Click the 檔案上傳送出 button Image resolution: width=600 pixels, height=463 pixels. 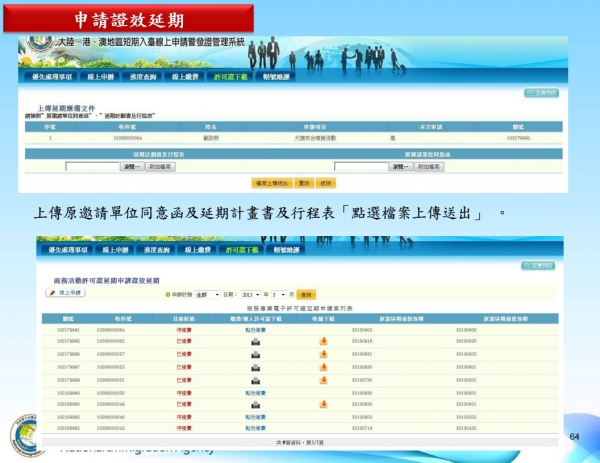click(x=270, y=183)
